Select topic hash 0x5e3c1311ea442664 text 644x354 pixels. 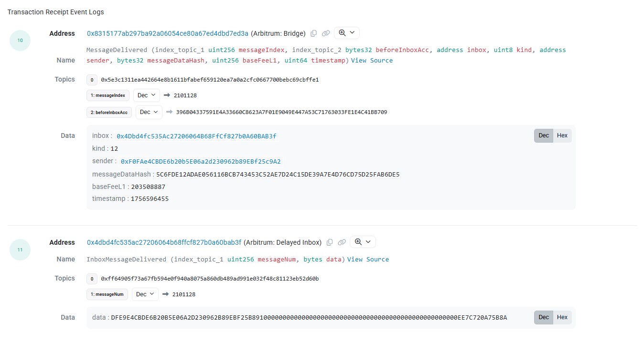click(210, 80)
